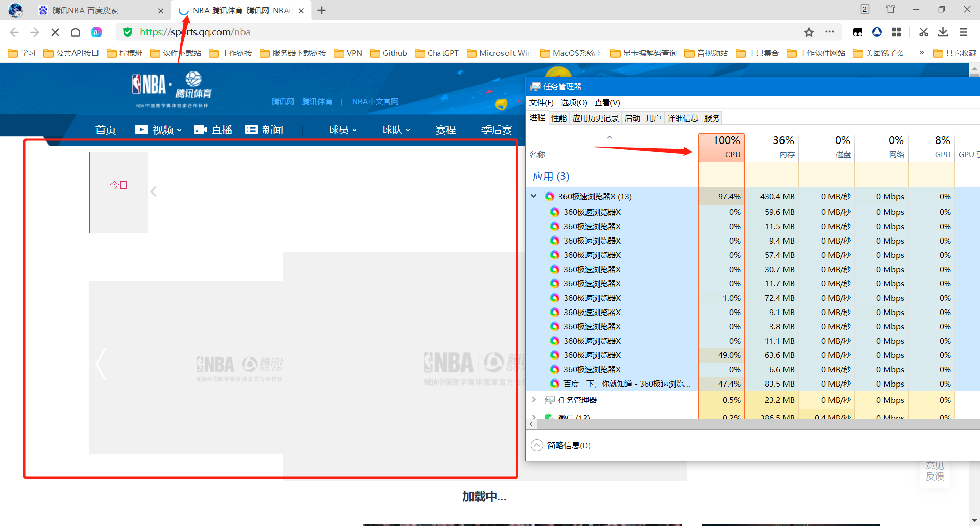Open the downloads icon

tap(943, 32)
